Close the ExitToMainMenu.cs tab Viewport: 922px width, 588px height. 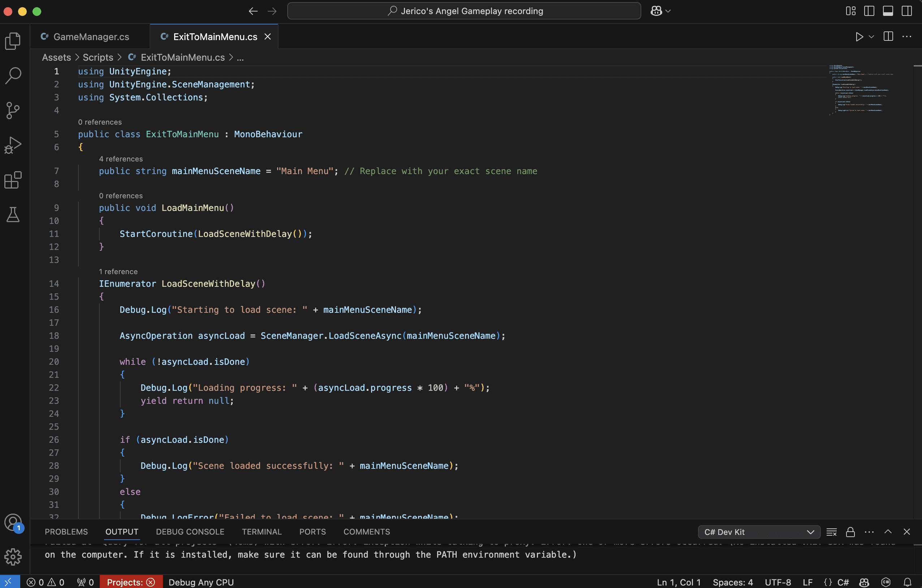click(268, 37)
